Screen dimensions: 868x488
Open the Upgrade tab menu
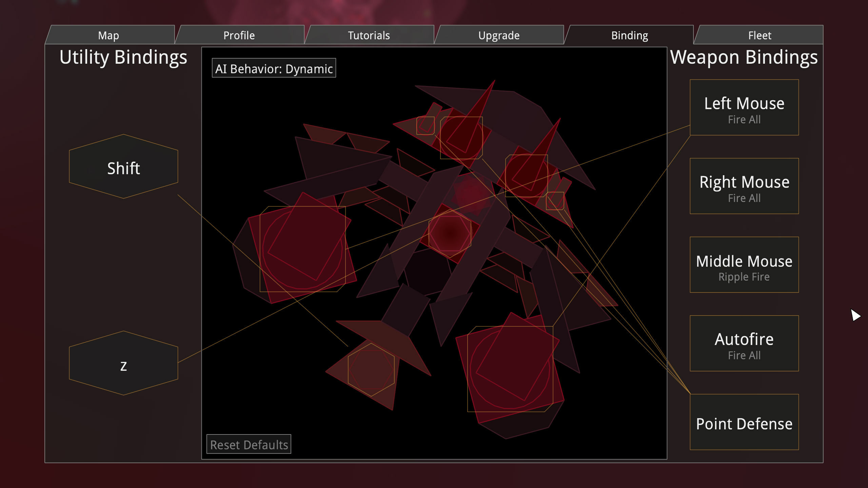(499, 35)
